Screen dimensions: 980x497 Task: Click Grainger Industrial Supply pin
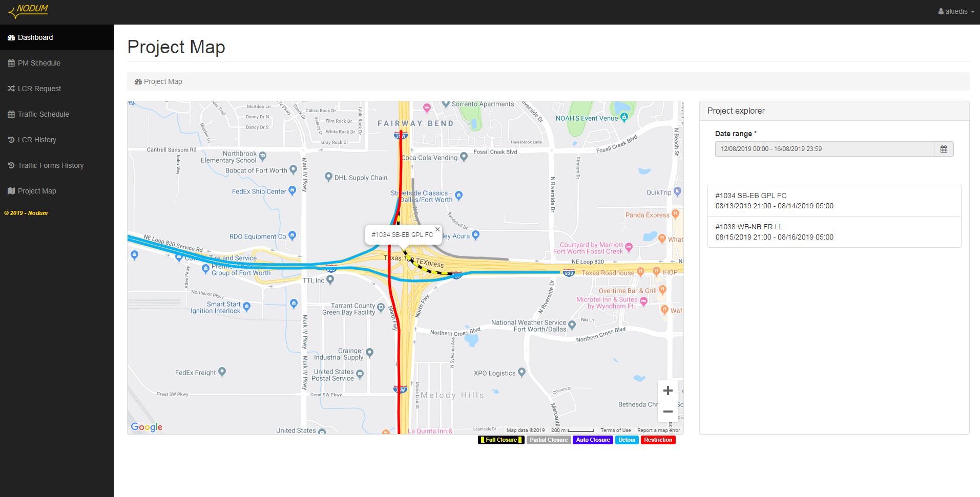370,353
